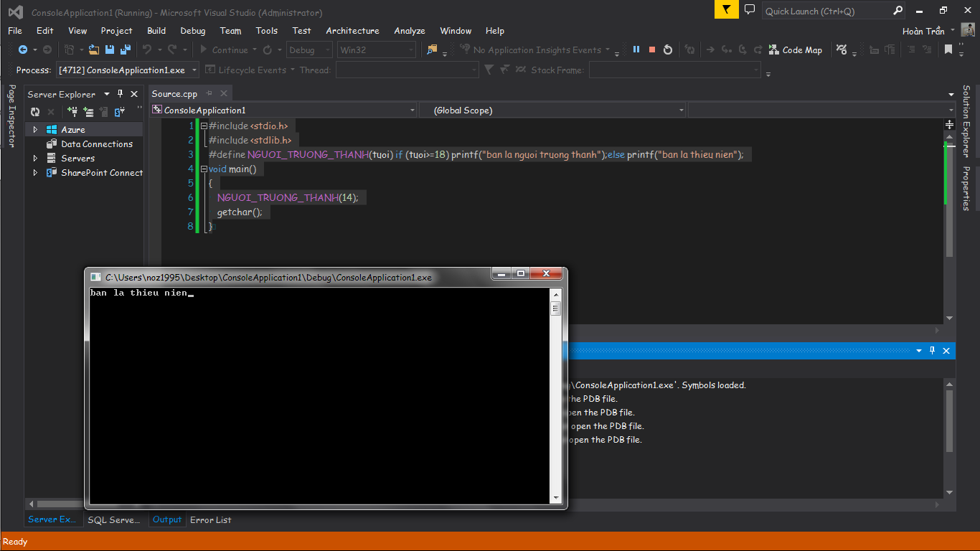Open the Debug menu
Viewport: 980px width, 551px height.
point(192,31)
